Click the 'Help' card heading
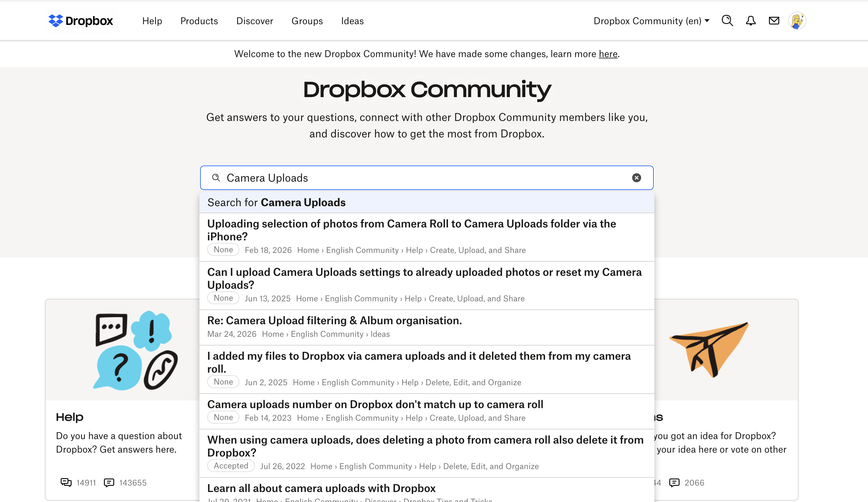The height and width of the screenshot is (502, 868). click(x=70, y=417)
